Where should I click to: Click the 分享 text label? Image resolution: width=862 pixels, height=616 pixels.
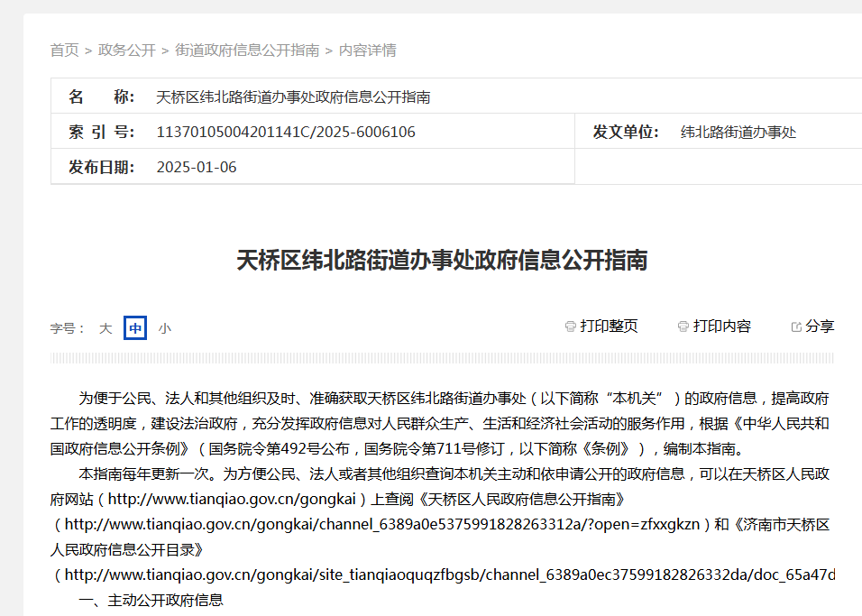[x=820, y=326]
